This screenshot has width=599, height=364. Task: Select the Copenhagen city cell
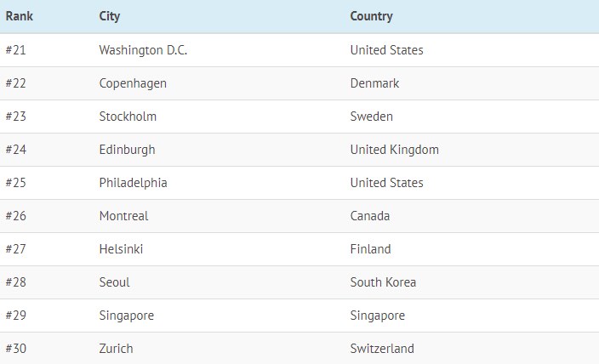click(133, 83)
